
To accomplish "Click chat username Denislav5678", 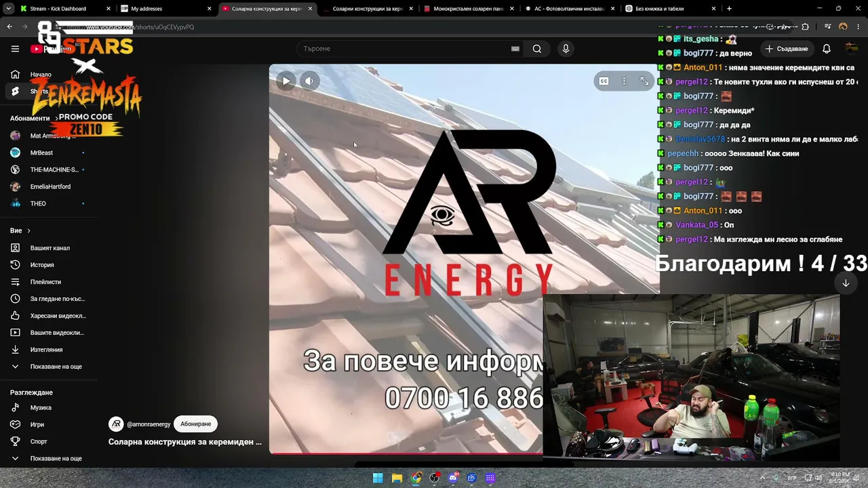I will (x=701, y=139).
